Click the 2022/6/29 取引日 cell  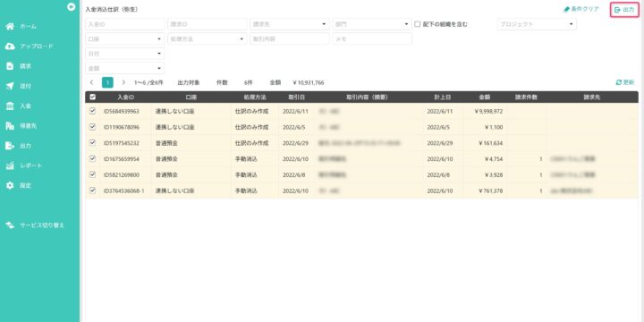point(295,143)
